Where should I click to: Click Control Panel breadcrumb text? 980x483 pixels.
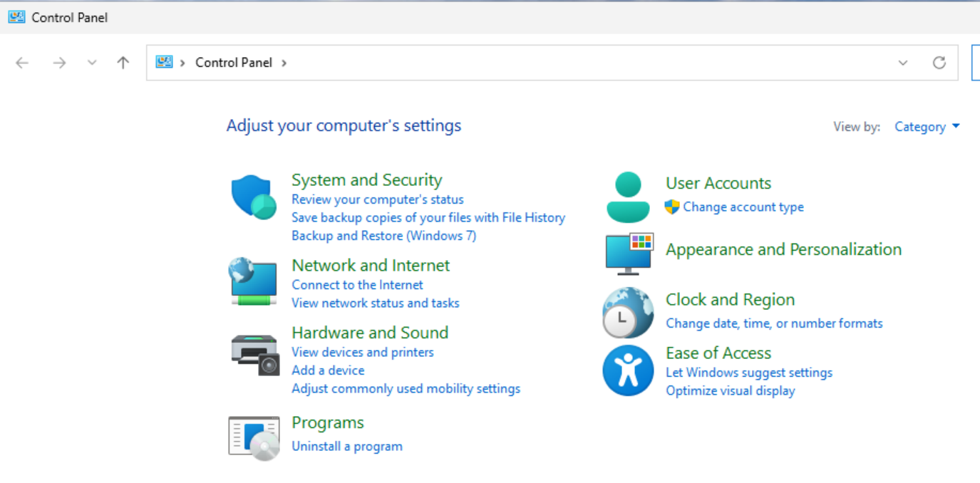[234, 63]
